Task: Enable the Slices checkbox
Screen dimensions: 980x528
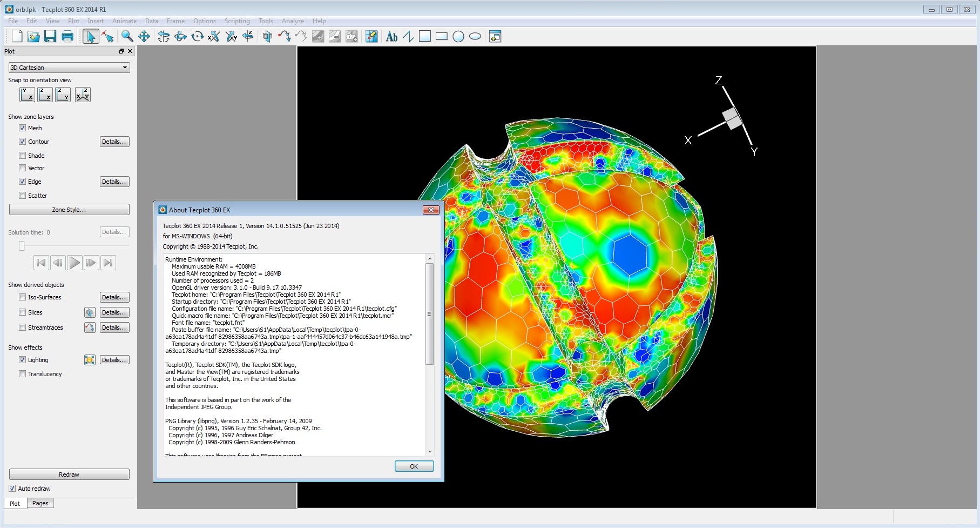Action: pyautogui.click(x=22, y=312)
